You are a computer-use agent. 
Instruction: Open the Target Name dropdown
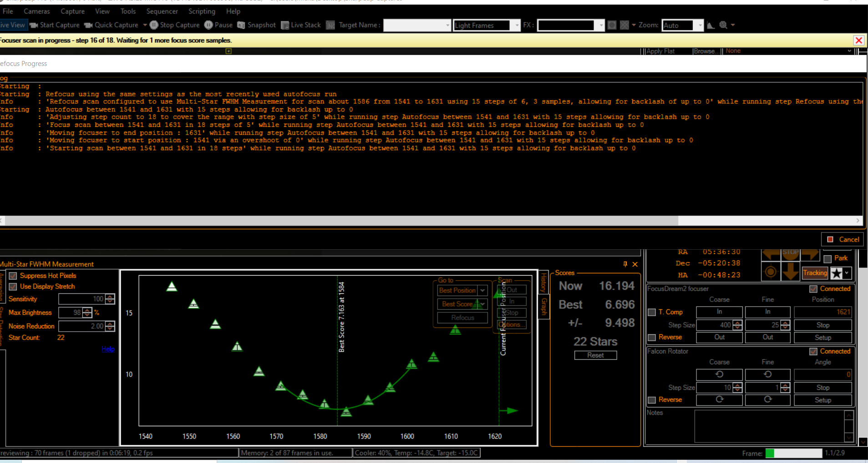pos(448,25)
